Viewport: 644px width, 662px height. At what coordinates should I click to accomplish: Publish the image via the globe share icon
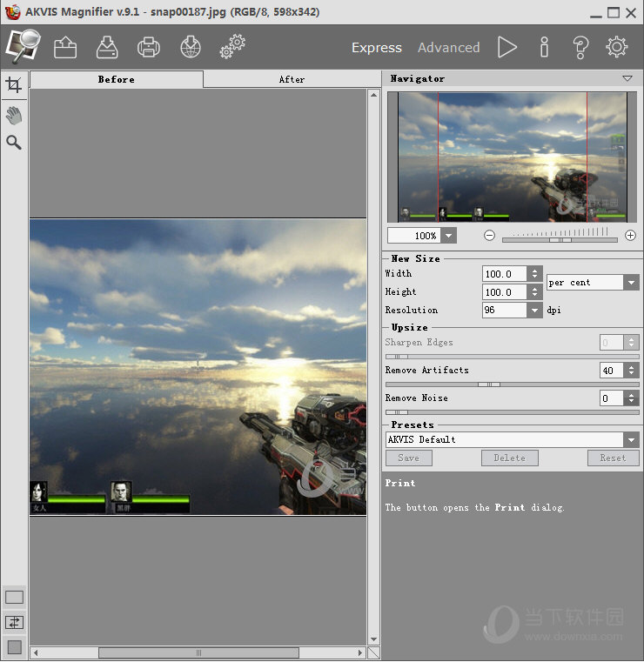click(191, 47)
